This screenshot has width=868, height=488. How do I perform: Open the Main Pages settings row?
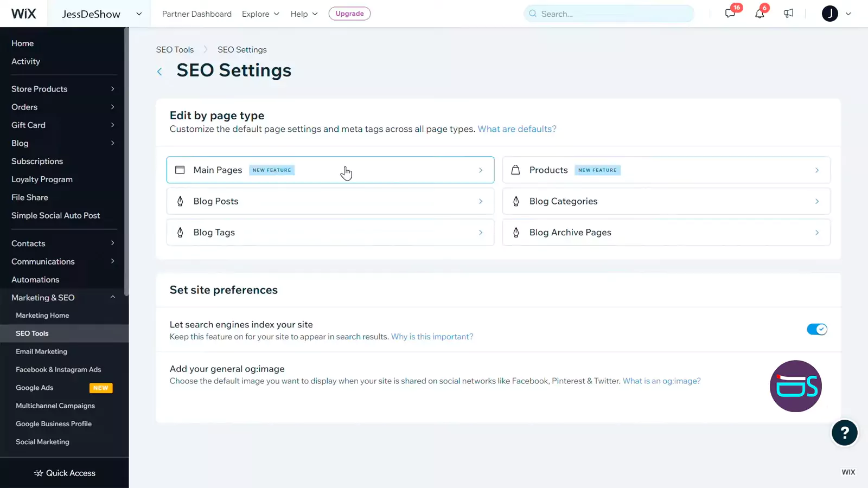point(330,170)
